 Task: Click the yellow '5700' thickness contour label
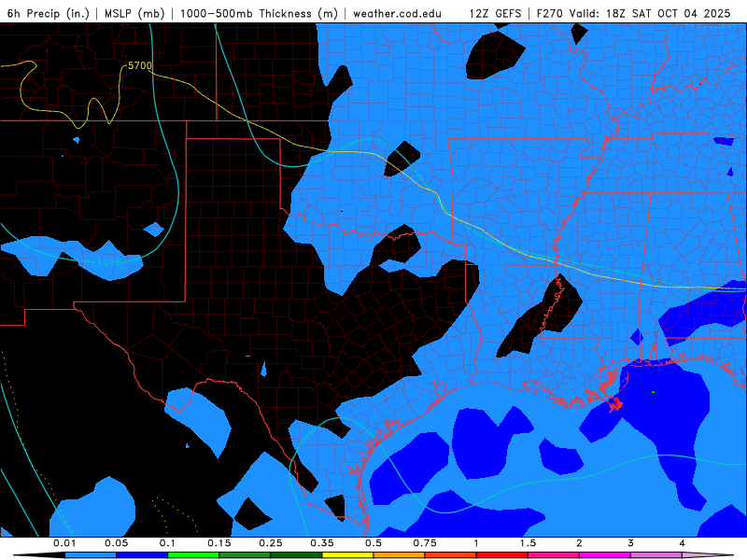tap(140, 65)
